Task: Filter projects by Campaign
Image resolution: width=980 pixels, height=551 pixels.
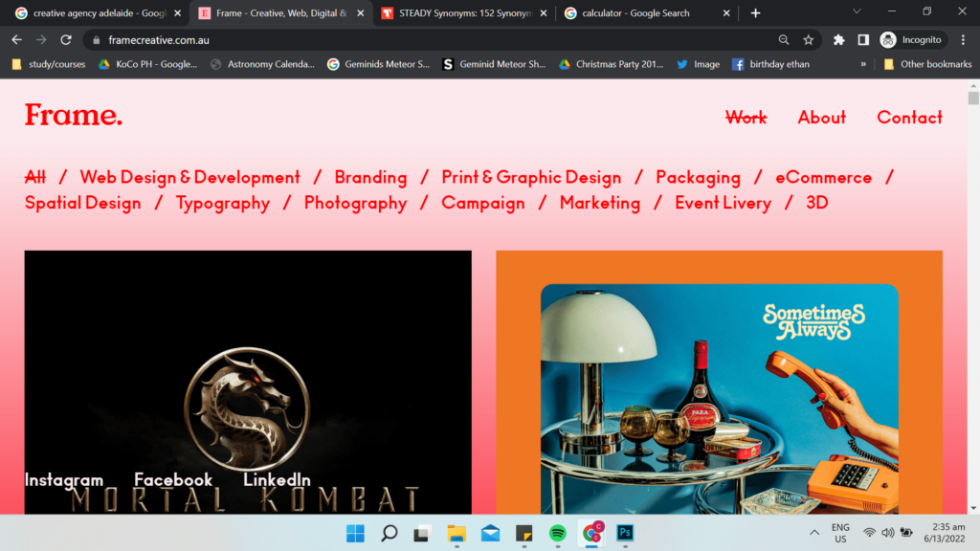Action: (x=483, y=203)
